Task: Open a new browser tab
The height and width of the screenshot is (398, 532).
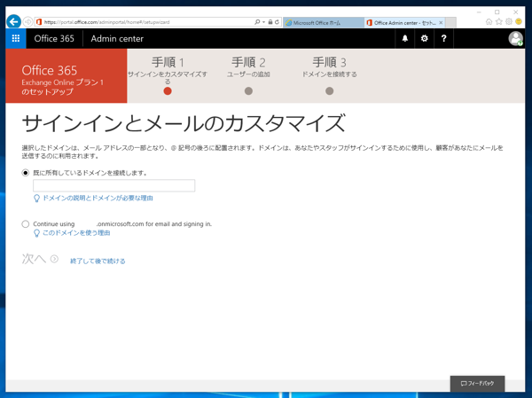Action: click(450, 23)
